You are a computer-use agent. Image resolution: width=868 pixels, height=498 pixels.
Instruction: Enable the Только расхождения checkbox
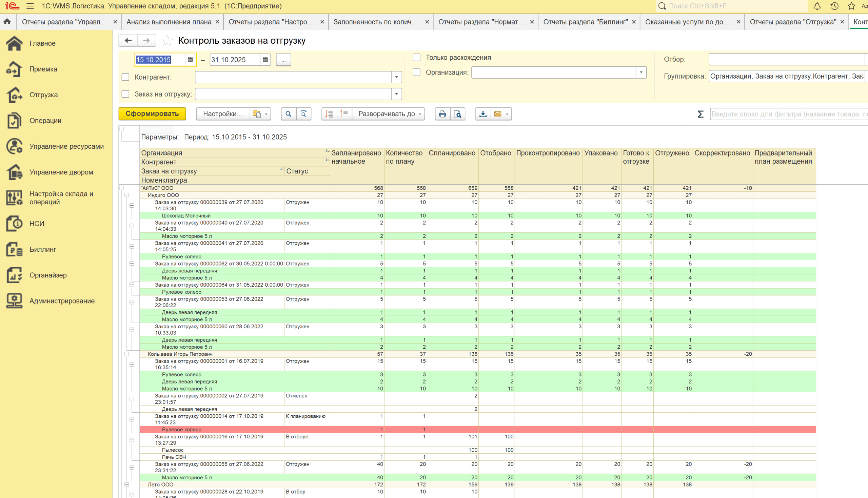click(416, 58)
